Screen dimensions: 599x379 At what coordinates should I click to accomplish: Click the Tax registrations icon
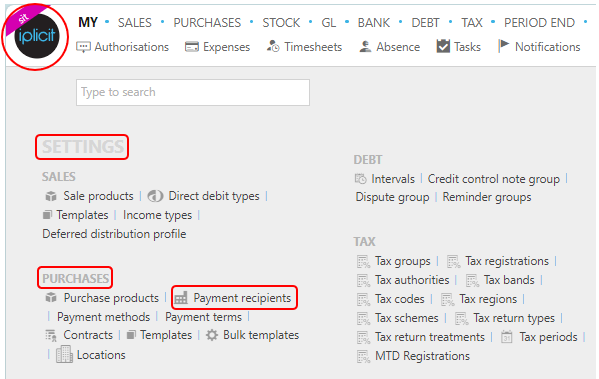[x=453, y=262]
